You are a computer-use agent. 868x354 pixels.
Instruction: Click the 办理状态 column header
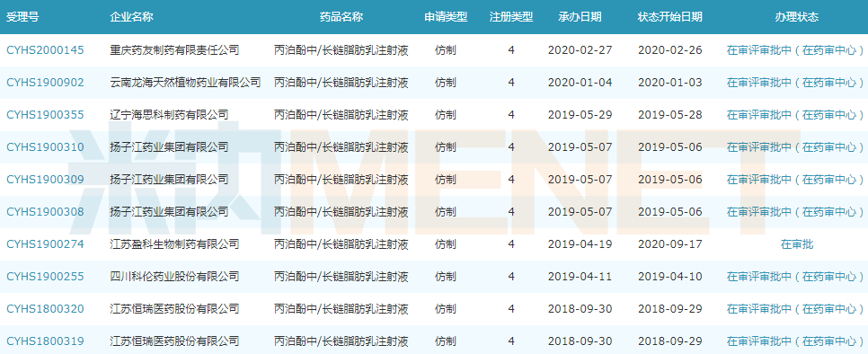(x=797, y=16)
